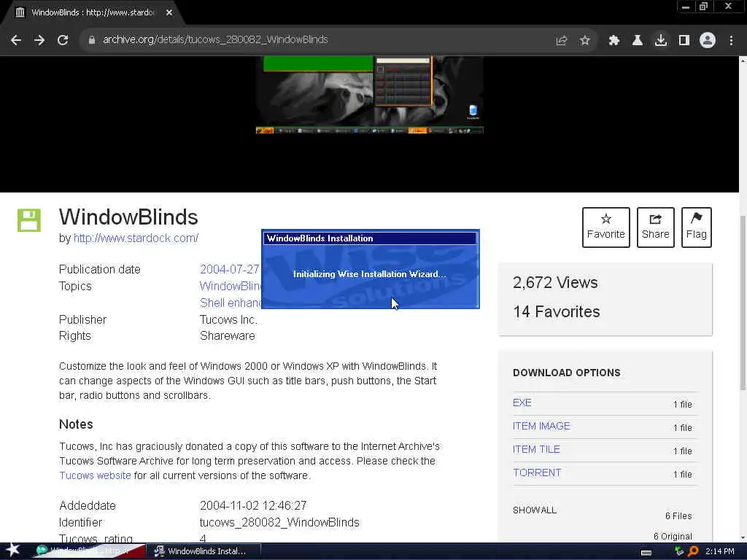
Task: Click the Shareware rights value
Action: (228, 335)
